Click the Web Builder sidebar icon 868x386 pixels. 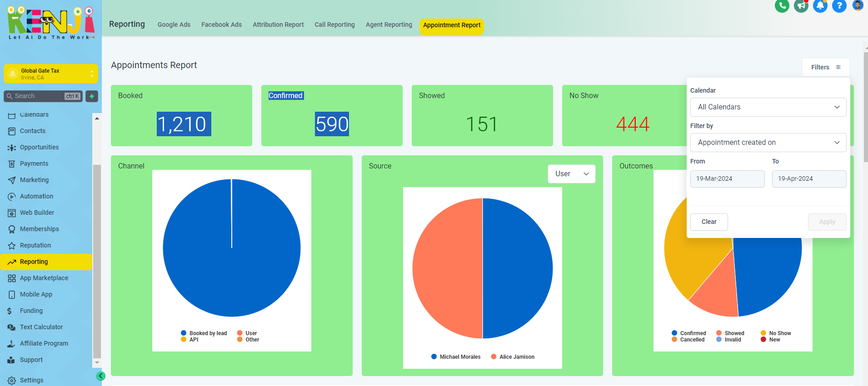tap(12, 213)
